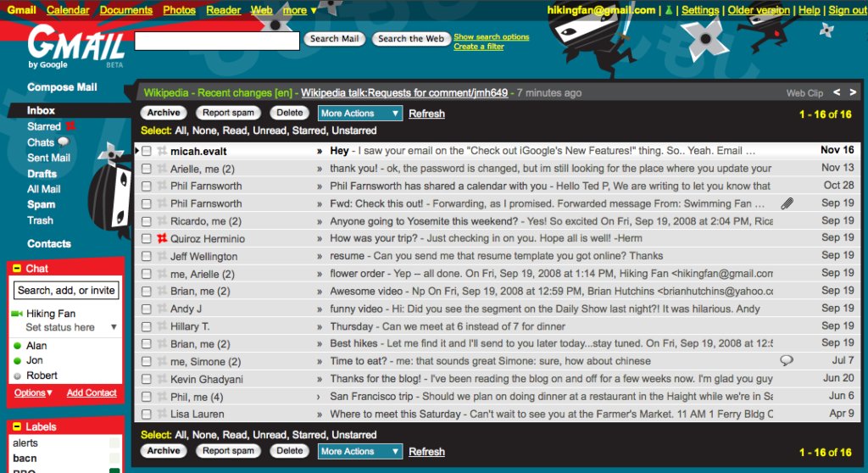This screenshot has height=473, width=868.
Task: Open the Trash folder
Action: coord(41,220)
